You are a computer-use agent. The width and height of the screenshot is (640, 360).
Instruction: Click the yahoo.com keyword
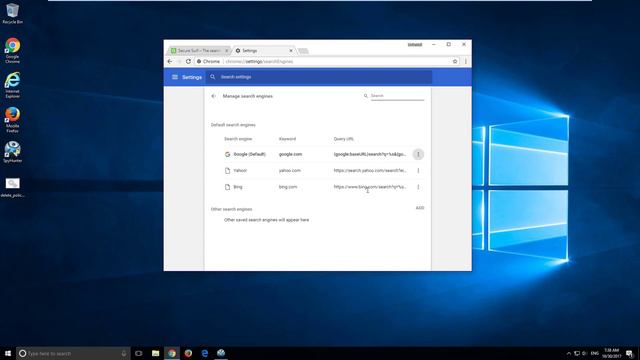pyautogui.click(x=289, y=171)
